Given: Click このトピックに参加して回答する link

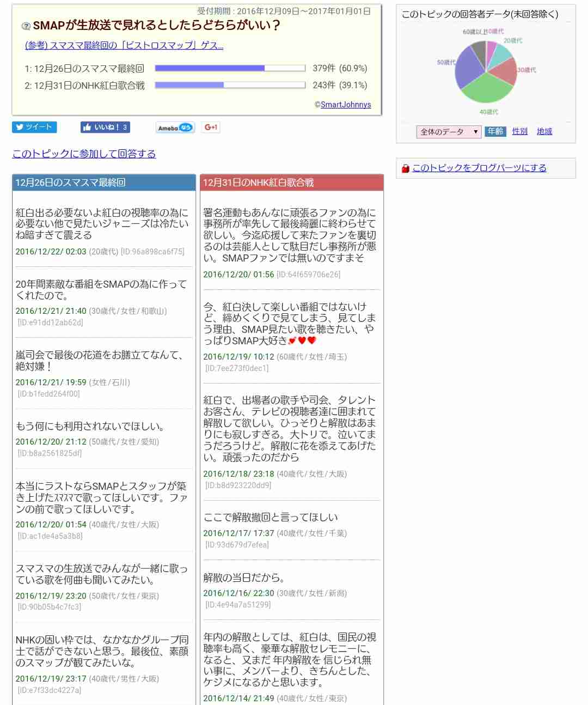Looking at the screenshot, I should click(84, 154).
